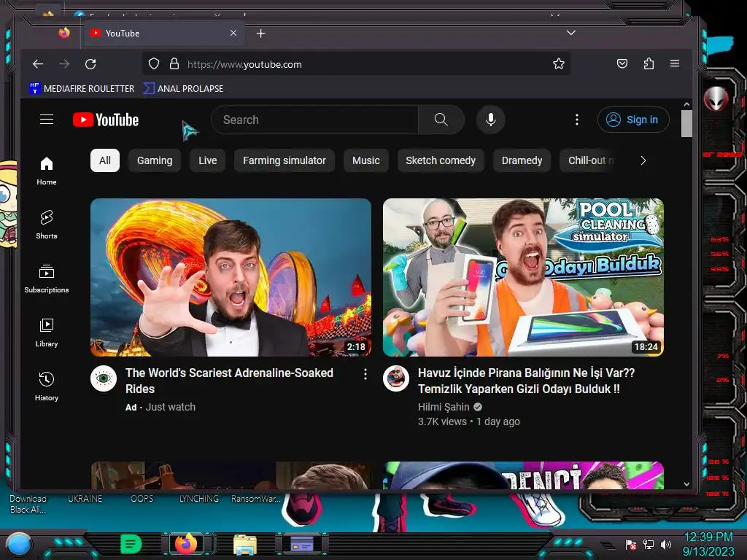This screenshot has height=560, width=747.
Task: Click page scrollbar down arrow
Action: [686, 484]
